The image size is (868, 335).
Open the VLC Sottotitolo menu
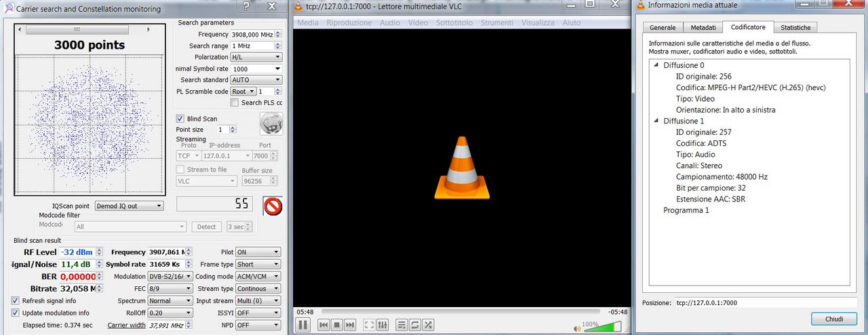(x=454, y=22)
